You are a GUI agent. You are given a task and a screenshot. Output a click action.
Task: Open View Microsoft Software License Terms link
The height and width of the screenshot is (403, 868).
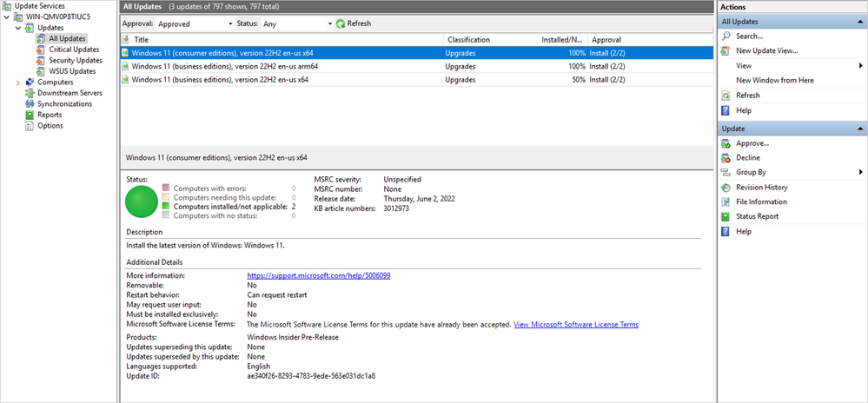[576, 325]
